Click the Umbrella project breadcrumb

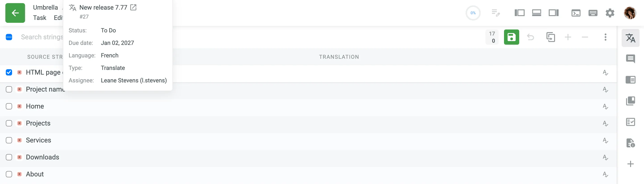(45, 8)
